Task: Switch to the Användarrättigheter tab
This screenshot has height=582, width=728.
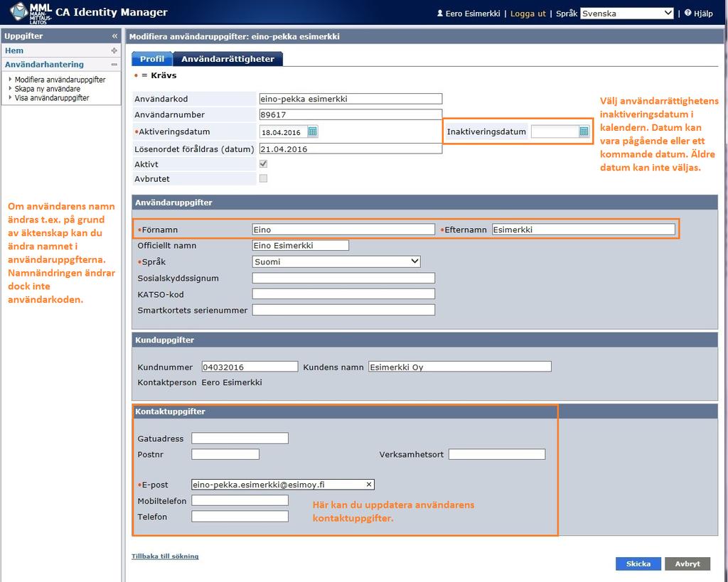Action: click(x=228, y=59)
